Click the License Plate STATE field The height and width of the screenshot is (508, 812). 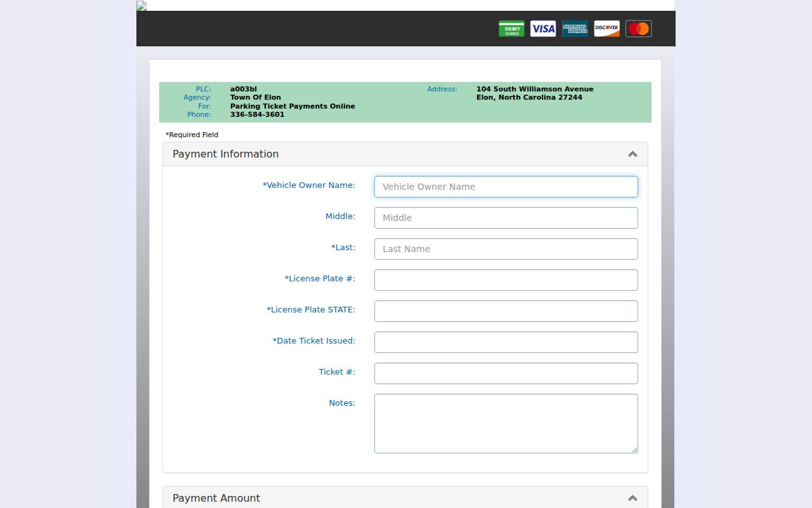[x=506, y=311]
